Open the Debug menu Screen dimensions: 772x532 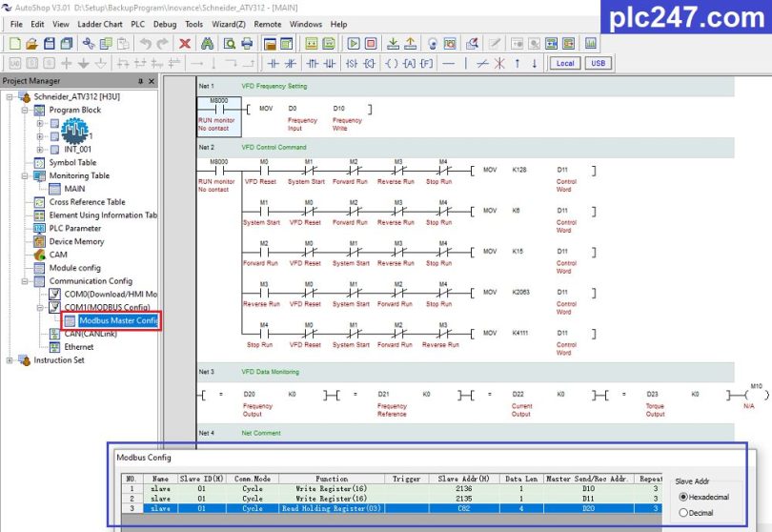pyautogui.click(x=165, y=24)
